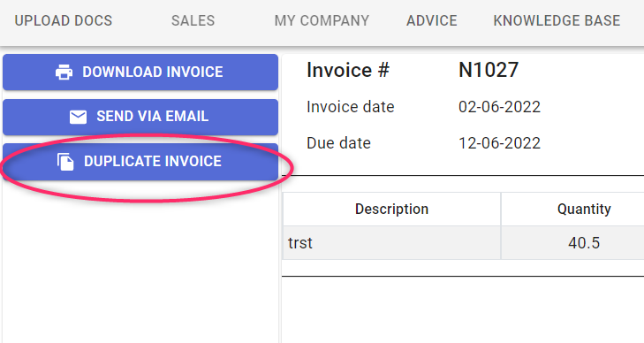Click the Description column header
The height and width of the screenshot is (343, 644).
392,210
